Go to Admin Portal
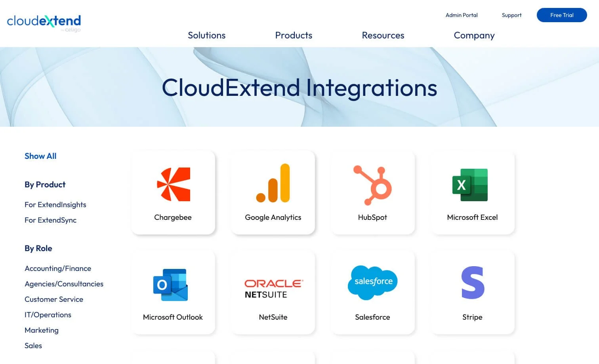 [x=462, y=15]
